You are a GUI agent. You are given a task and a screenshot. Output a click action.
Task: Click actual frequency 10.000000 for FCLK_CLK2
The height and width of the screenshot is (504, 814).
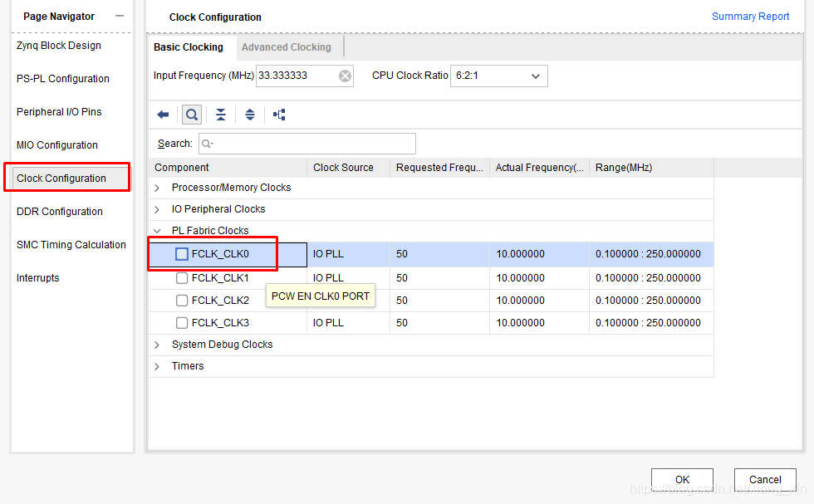pos(520,301)
